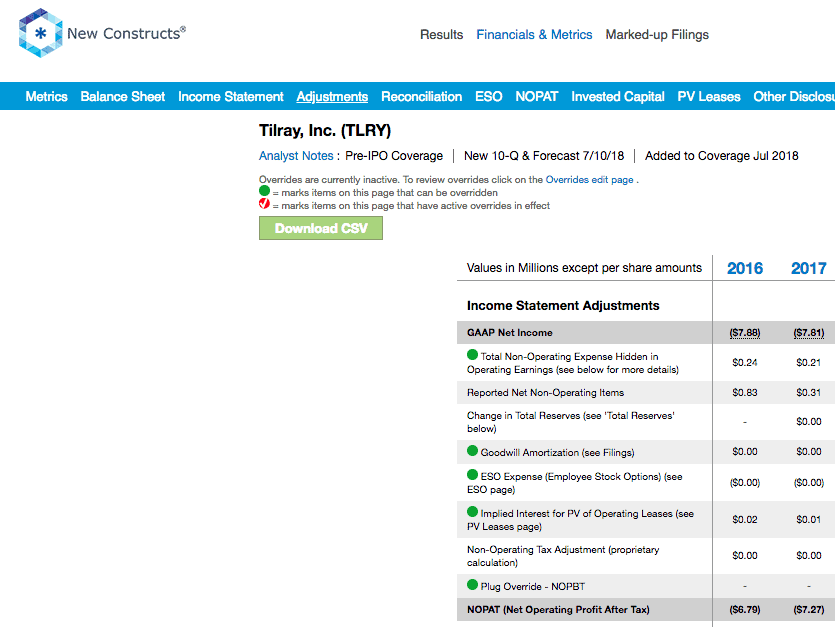Click 'GAAP Net Income' row label
The image size is (835, 627).
pyautogui.click(x=510, y=333)
